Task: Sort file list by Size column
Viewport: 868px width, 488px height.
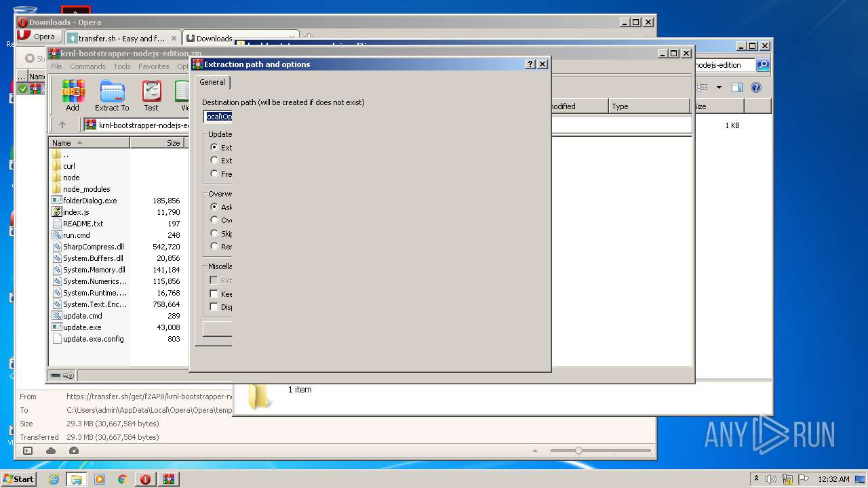Action: tap(157, 143)
